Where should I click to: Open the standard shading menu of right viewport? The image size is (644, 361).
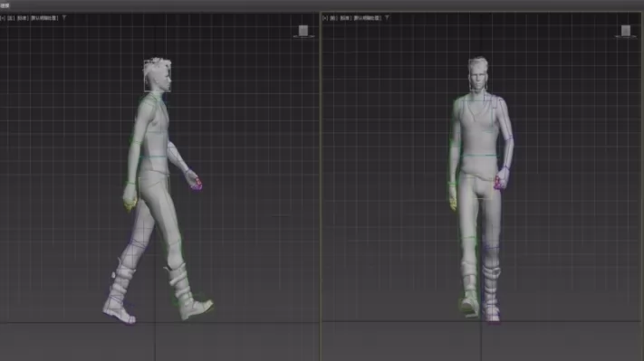coord(346,18)
